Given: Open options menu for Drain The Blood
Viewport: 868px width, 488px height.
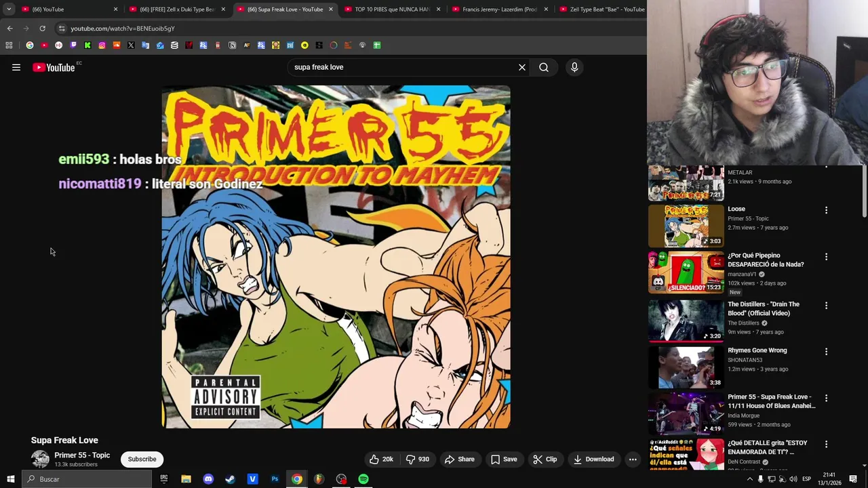Looking at the screenshot, I should pyautogui.click(x=826, y=306).
